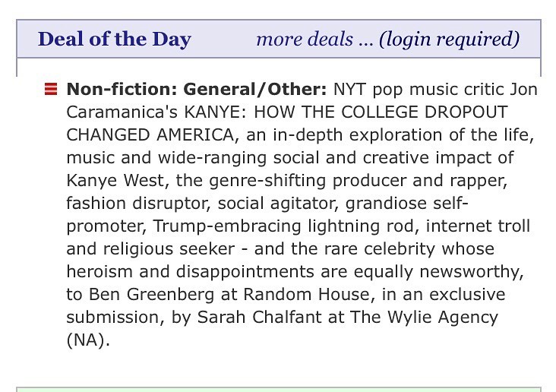Click "CHANGED AMERICA" in the title
Image resolution: width=556 pixels, height=392 pixels.
tap(150, 135)
